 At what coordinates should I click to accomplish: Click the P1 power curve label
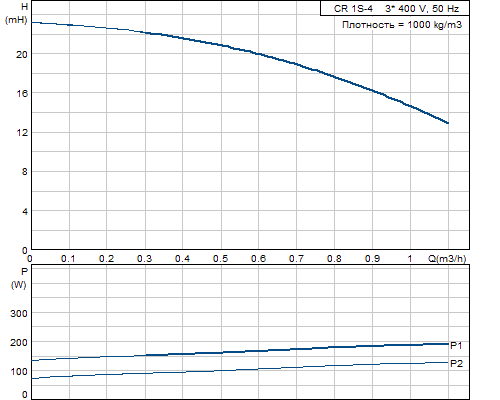coord(456,346)
